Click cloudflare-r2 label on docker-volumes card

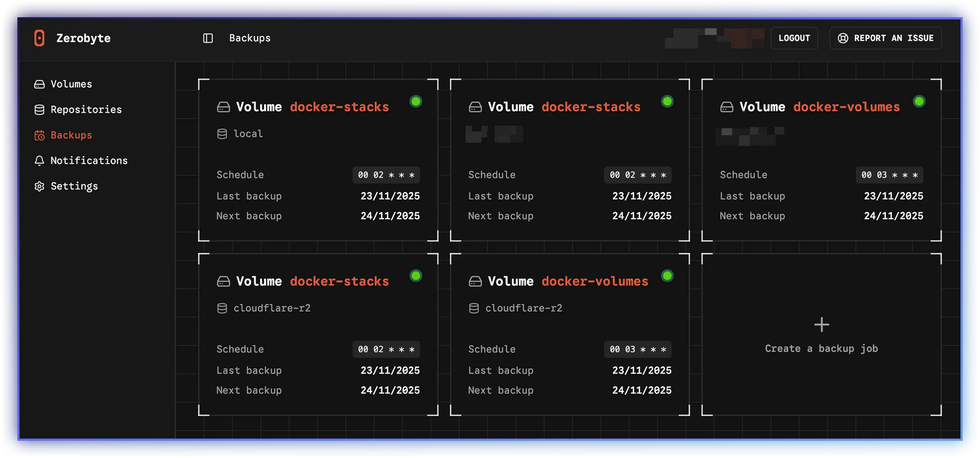(x=523, y=308)
